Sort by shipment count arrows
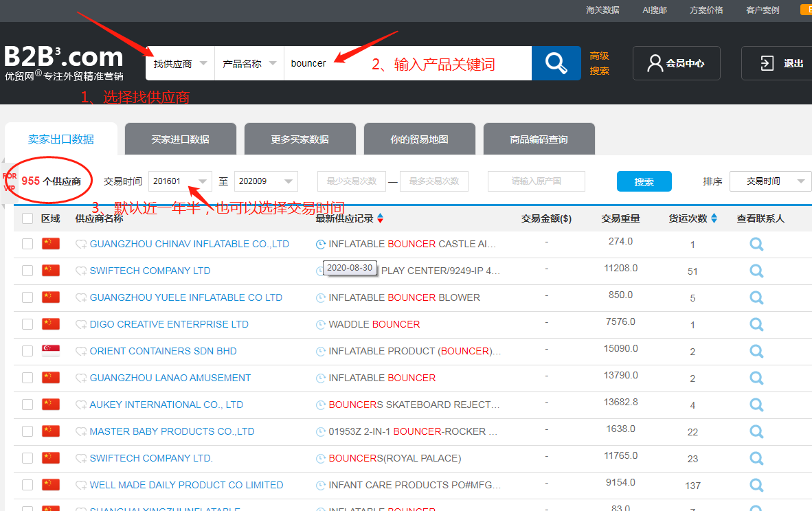 [714, 218]
